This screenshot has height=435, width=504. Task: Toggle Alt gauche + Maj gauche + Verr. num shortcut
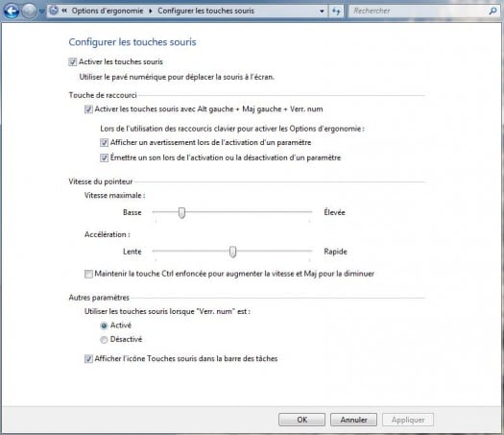(x=88, y=109)
